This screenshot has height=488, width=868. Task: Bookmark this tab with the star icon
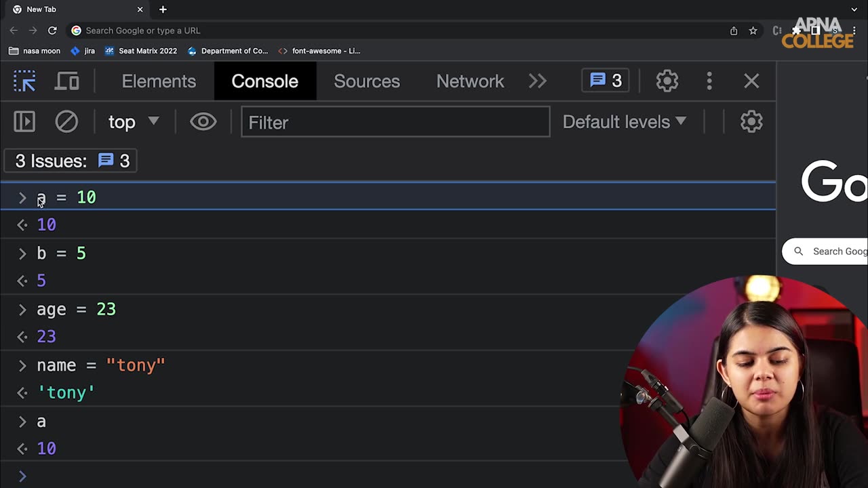(753, 30)
